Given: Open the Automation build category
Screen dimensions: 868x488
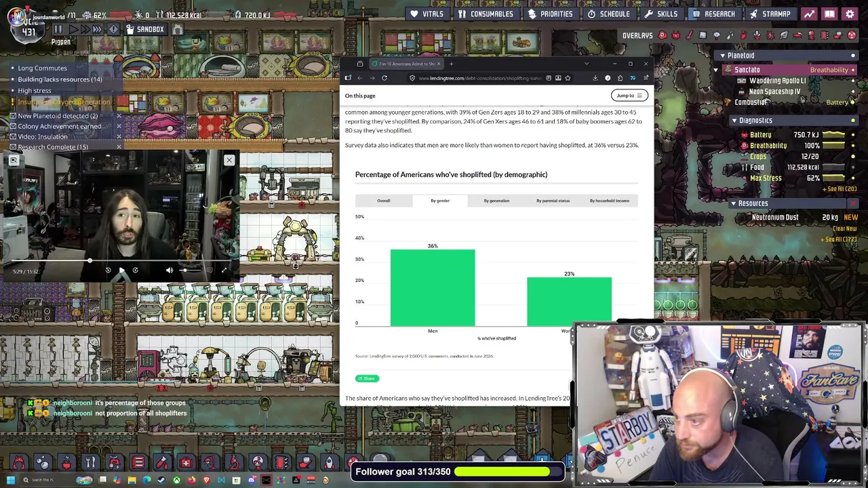Looking at the screenshot, I should click(281, 463).
